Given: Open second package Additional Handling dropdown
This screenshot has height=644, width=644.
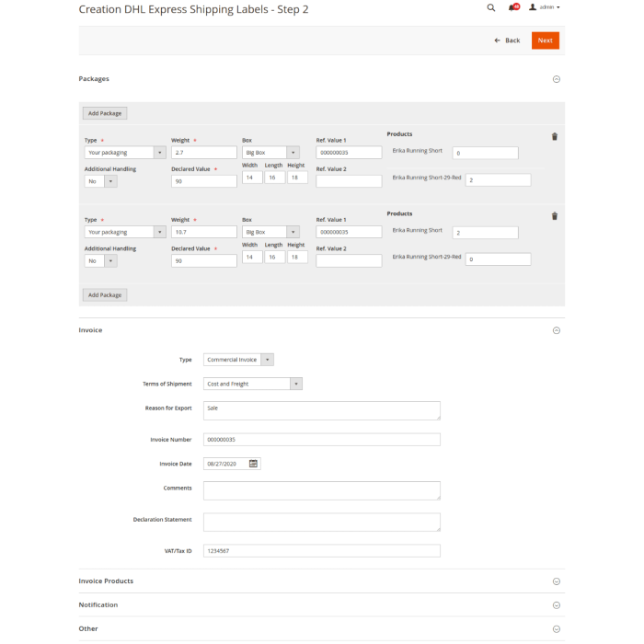Looking at the screenshot, I should tap(100, 260).
